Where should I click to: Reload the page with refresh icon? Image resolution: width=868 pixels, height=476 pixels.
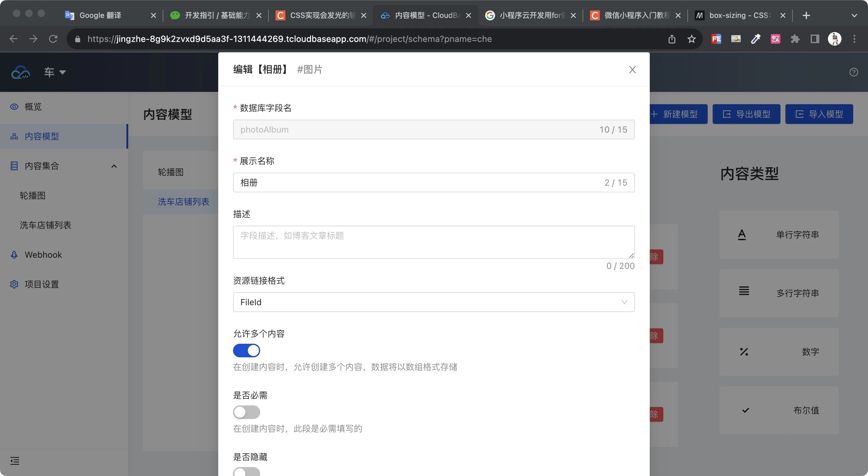click(x=53, y=39)
